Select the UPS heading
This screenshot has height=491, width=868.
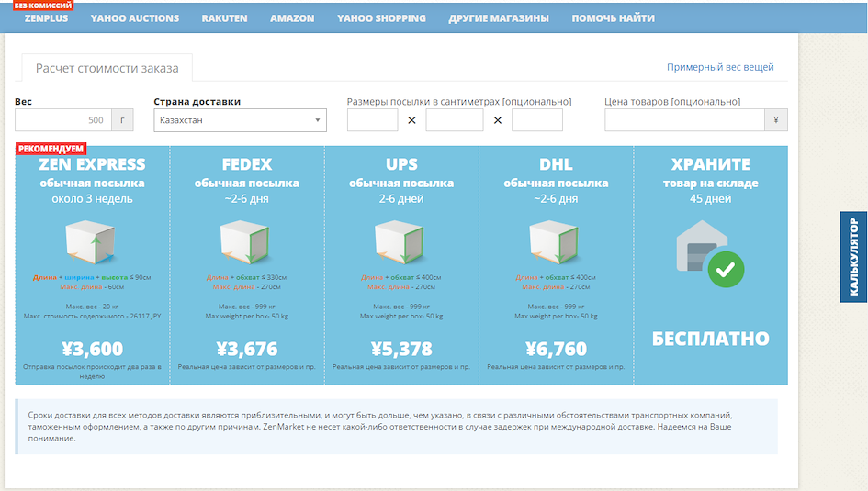401,164
